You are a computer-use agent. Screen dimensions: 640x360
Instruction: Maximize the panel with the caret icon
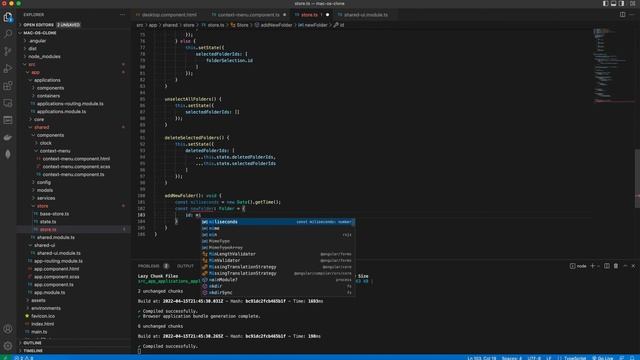pos(625,266)
